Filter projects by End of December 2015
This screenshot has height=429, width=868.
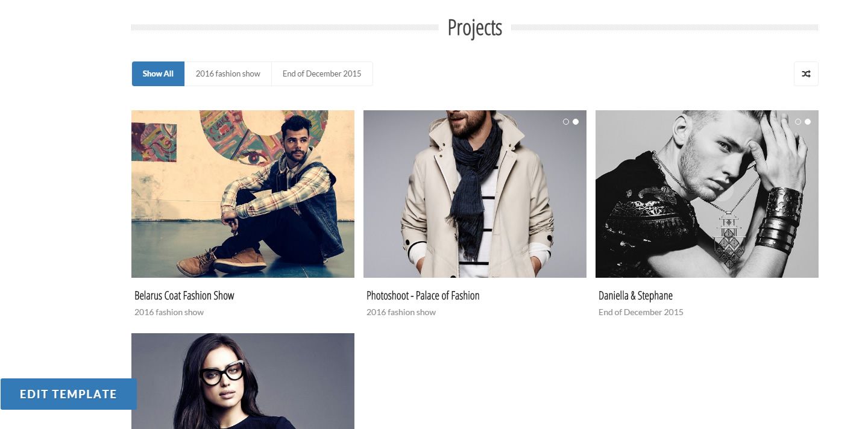tap(322, 74)
